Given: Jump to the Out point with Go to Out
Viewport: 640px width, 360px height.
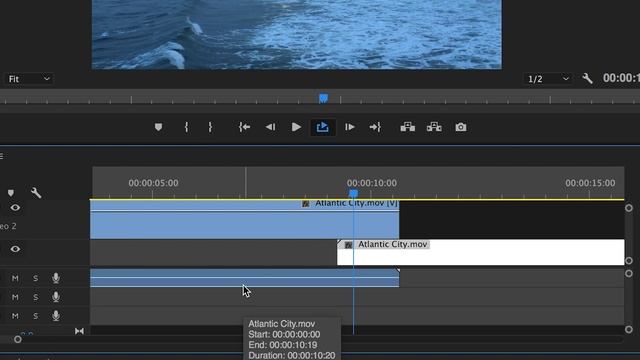Looking at the screenshot, I should click(x=375, y=127).
